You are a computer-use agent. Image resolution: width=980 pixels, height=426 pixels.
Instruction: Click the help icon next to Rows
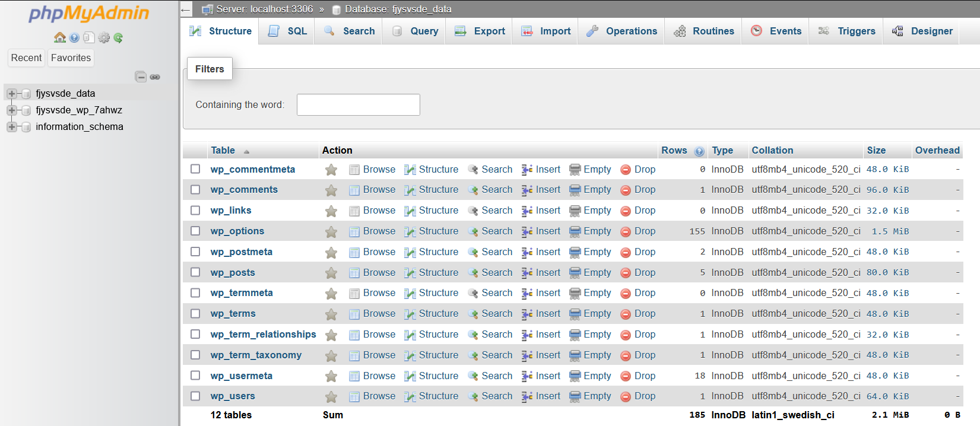point(699,151)
